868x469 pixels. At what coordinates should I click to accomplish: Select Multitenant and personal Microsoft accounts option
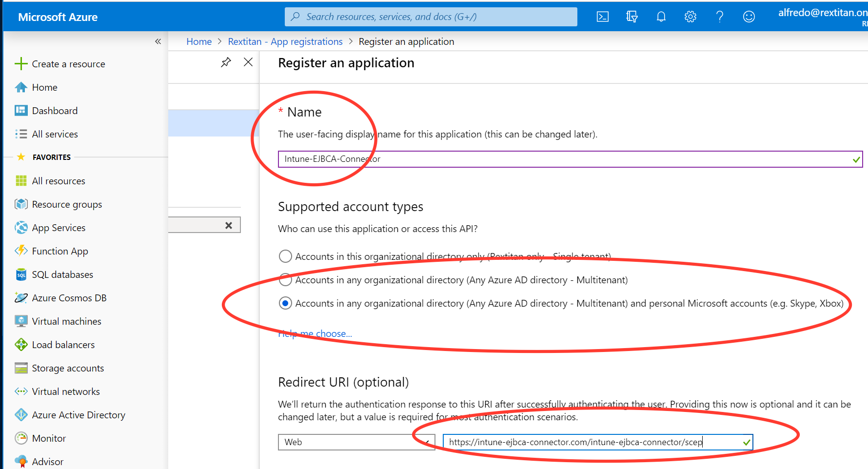pyautogui.click(x=285, y=303)
